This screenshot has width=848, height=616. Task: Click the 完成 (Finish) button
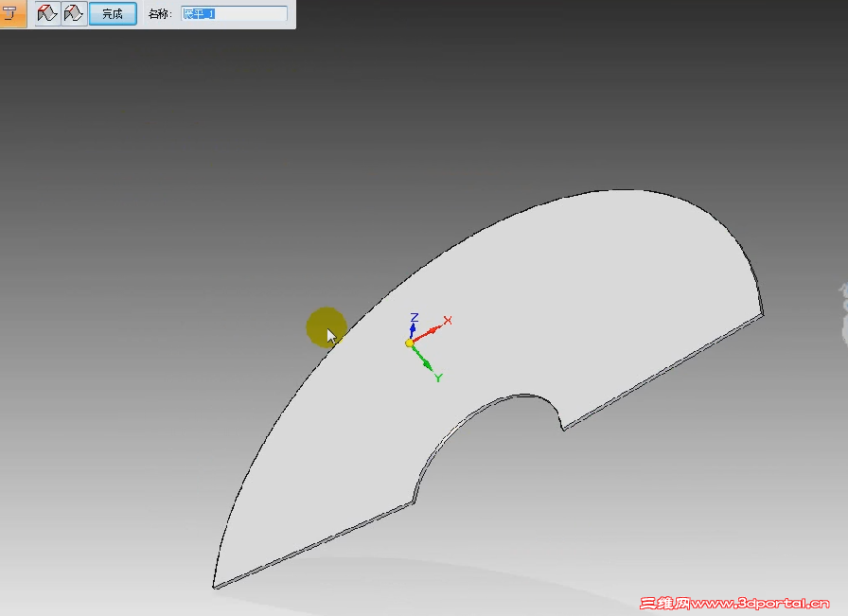pos(113,13)
